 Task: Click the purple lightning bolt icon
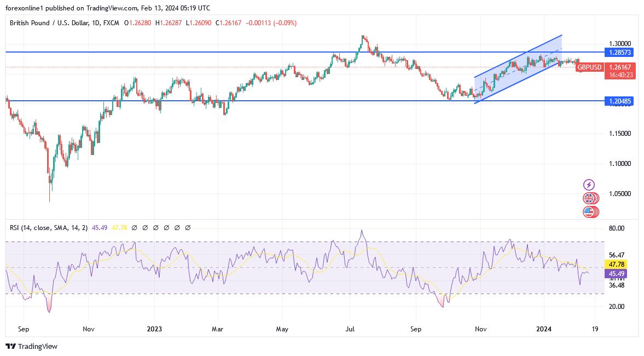coord(588,183)
